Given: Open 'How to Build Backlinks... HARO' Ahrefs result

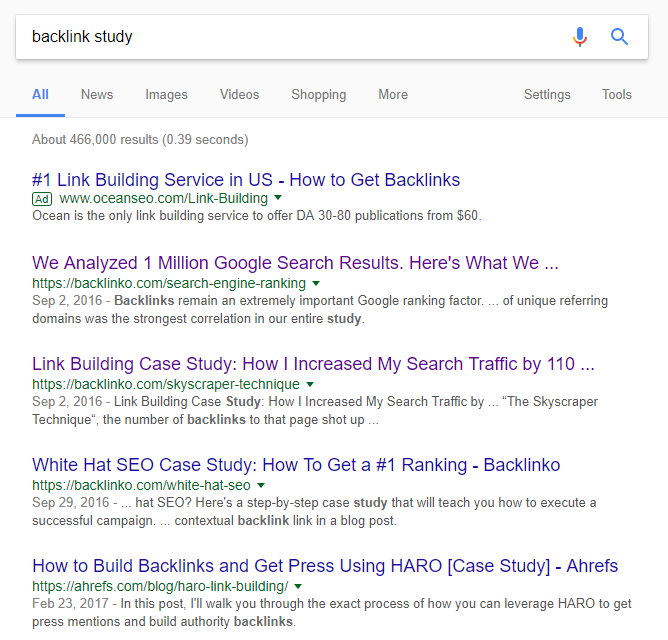Looking at the screenshot, I should pyautogui.click(x=325, y=566).
